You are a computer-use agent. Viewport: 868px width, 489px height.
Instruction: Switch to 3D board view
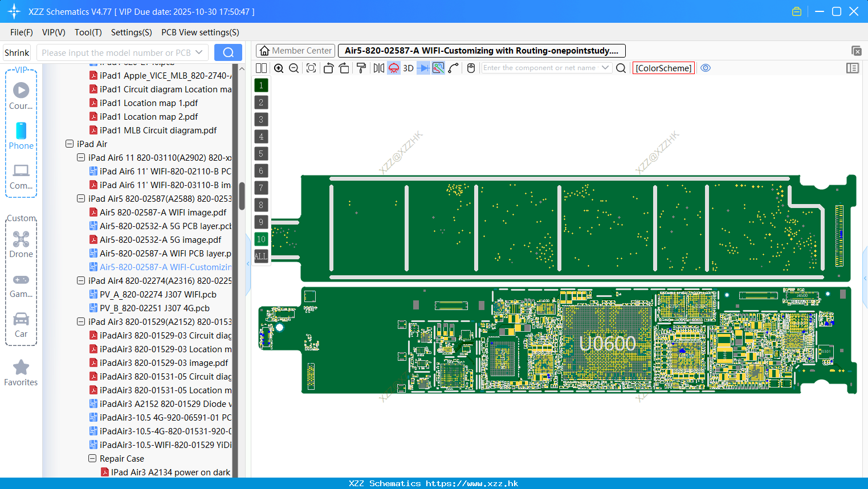(x=408, y=68)
